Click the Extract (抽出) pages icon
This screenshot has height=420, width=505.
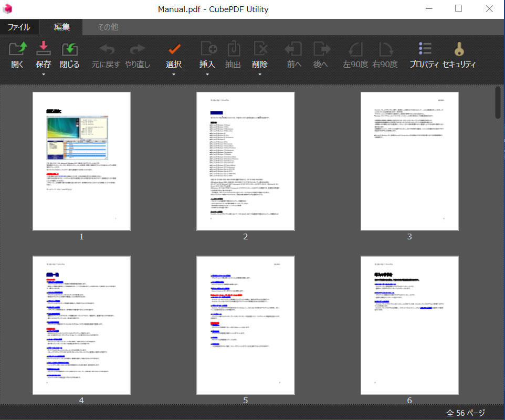(233, 49)
